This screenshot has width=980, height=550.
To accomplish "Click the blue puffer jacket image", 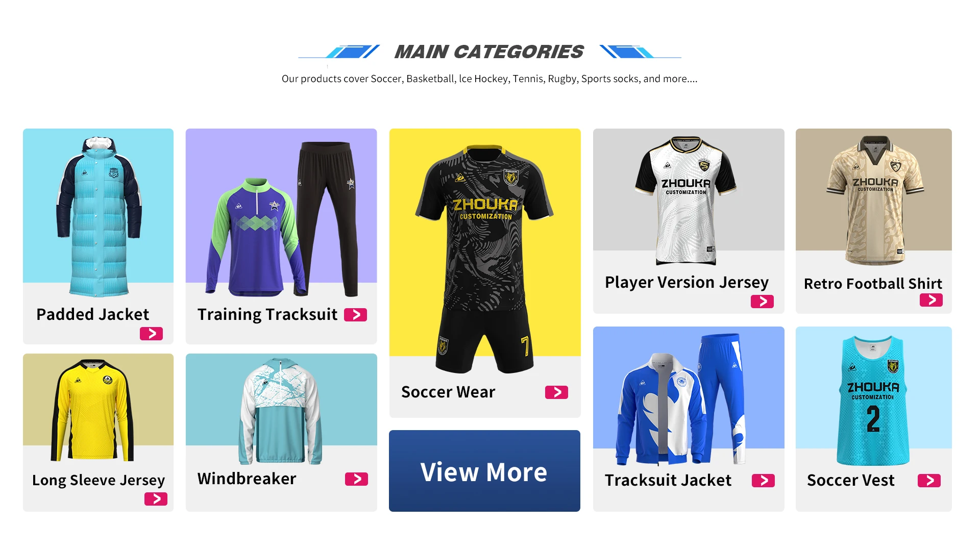I will 99,216.
